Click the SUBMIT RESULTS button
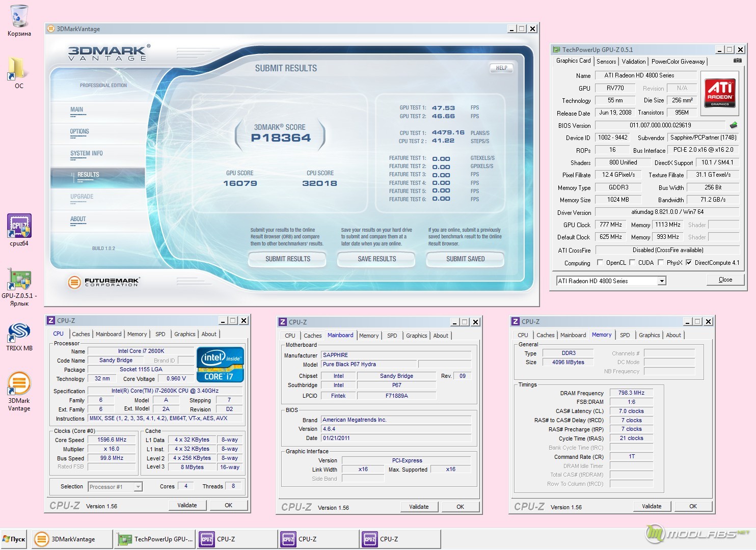Viewport: 756px width, 550px height. pyautogui.click(x=287, y=259)
